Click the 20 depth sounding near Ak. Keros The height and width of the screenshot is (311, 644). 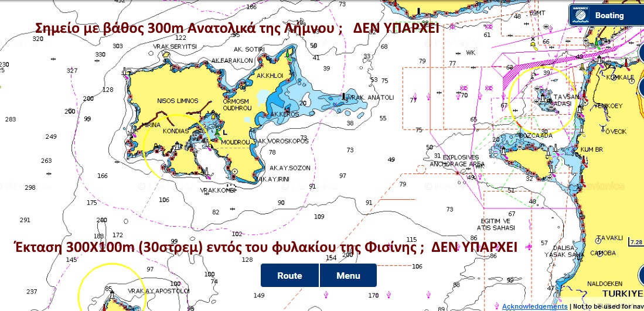303,103
